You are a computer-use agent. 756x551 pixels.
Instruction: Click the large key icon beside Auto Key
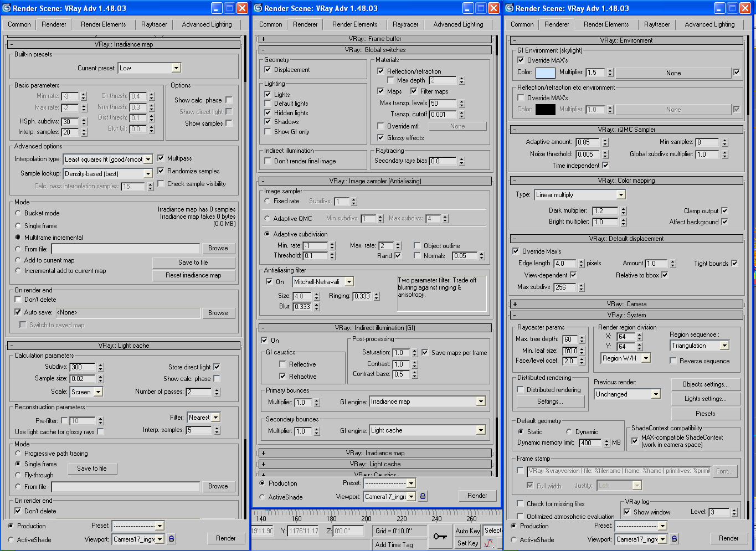point(440,536)
